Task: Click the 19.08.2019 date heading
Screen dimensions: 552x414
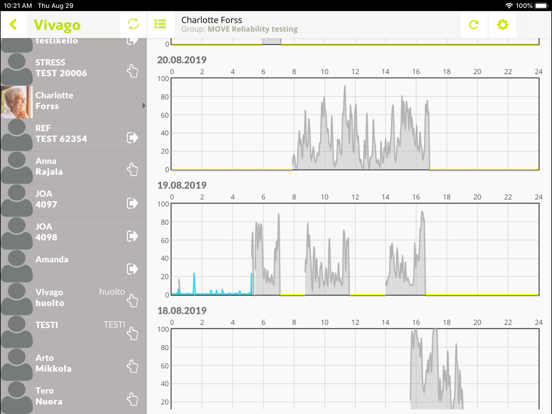Action: tap(182, 185)
